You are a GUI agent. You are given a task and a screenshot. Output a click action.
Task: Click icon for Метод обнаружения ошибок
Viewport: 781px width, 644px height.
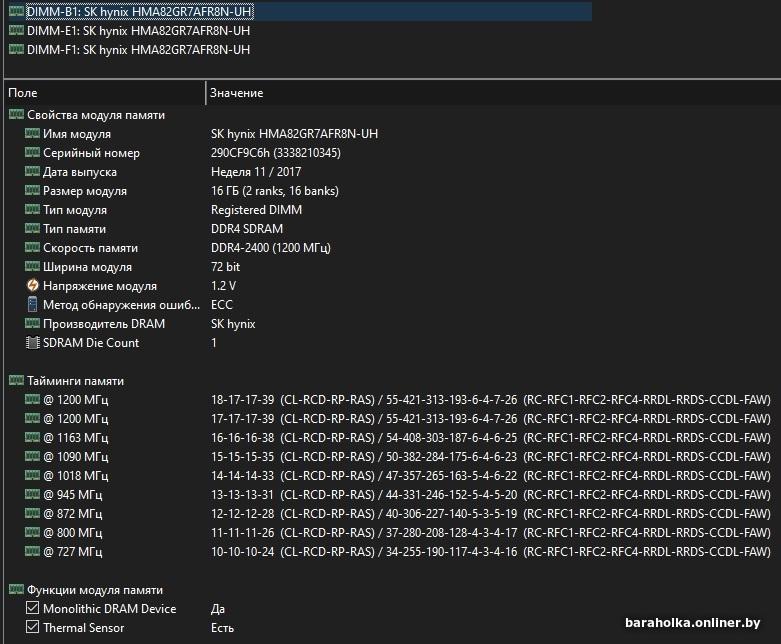[32, 304]
